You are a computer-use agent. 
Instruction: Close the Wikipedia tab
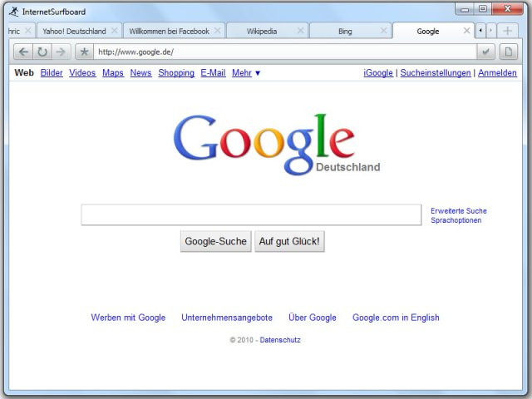click(x=300, y=31)
